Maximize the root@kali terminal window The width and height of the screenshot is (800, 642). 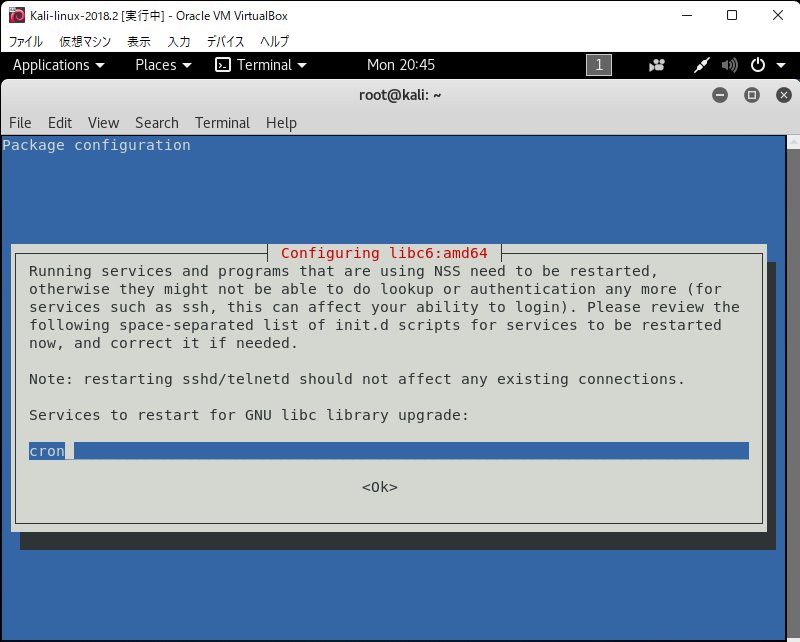(x=752, y=95)
